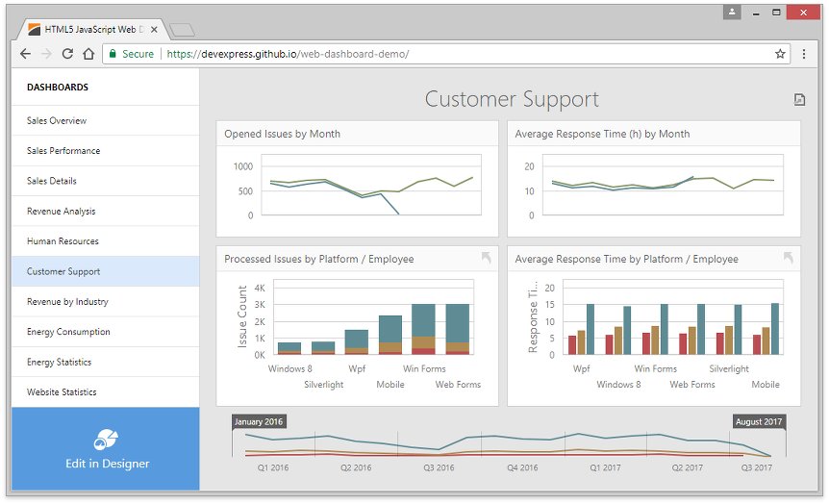
Task: Click the drill-up arrow on Processed Issues chart
Action: click(487, 258)
